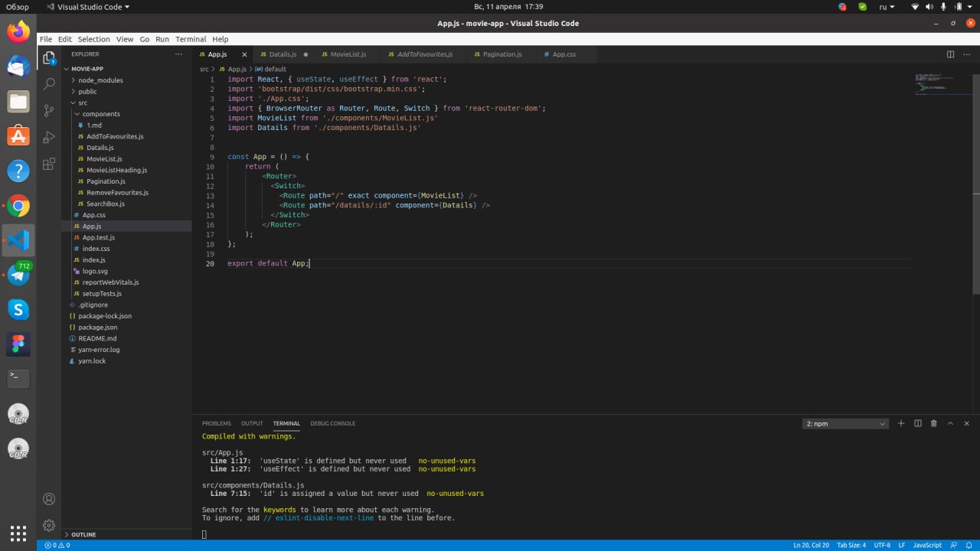Open the Source Control view
The width and height of the screenshot is (980, 551).
(x=49, y=110)
